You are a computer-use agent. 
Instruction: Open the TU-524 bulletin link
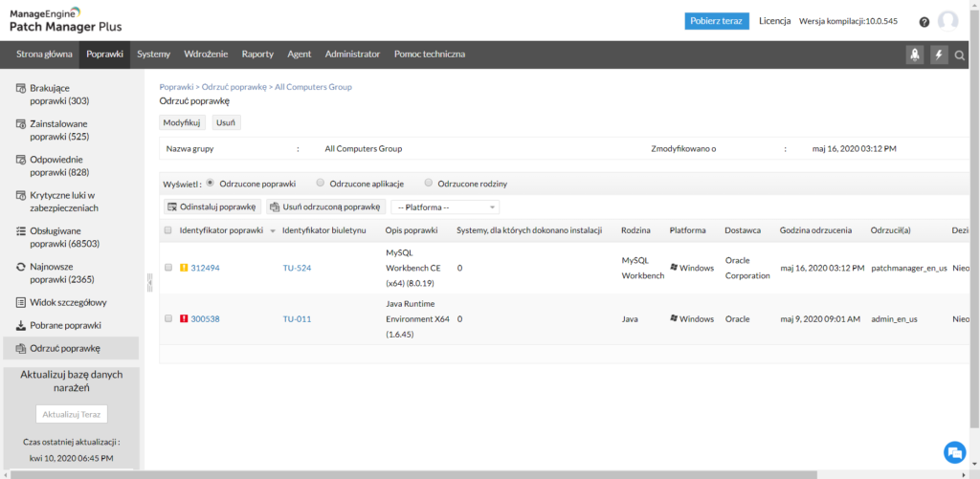pyautogui.click(x=297, y=268)
